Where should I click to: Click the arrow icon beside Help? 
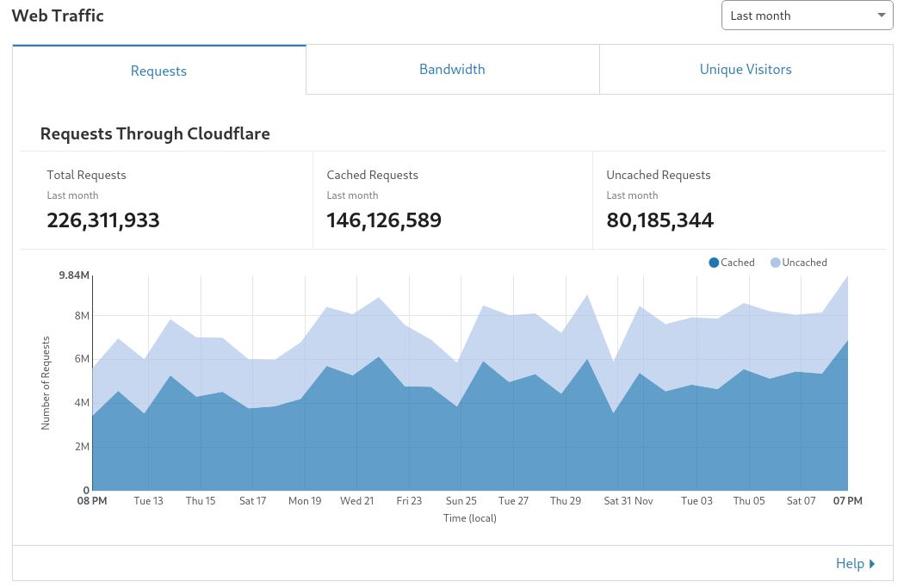click(872, 564)
